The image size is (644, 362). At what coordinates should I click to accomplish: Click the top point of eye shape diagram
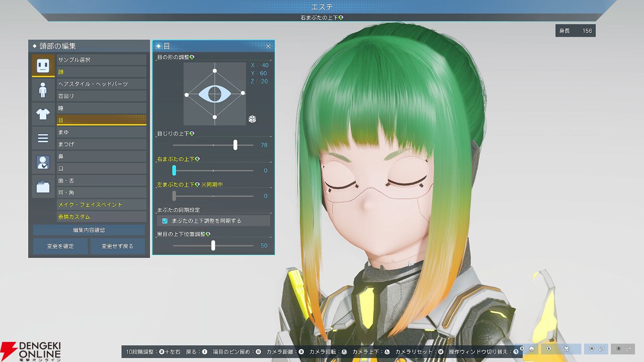pyautogui.click(x=215, y=71)
